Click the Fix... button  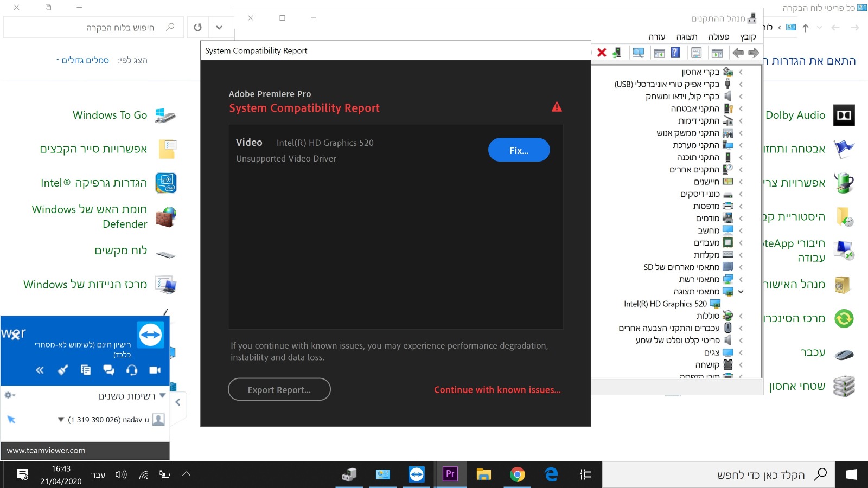[x=519, y=150]
